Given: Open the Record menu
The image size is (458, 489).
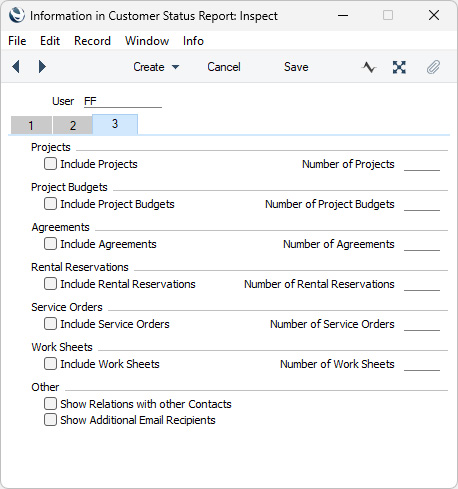Looking at the screenshot, I should [x=92, y=41].
